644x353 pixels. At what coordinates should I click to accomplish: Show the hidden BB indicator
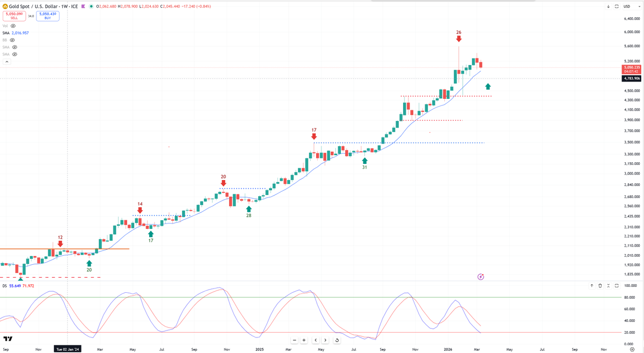(x=12, y=40)
